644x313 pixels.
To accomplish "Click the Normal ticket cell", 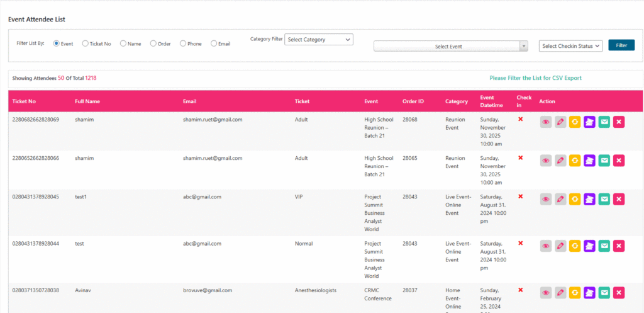I will (304, 244).
